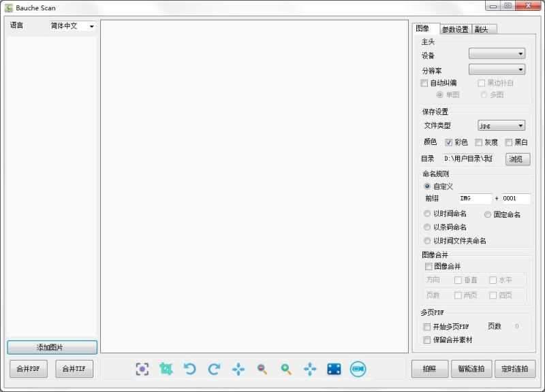Viewport: 545px width, 392px height.
Task: Select the capture focus tool icon
Action: pos(142,368)
